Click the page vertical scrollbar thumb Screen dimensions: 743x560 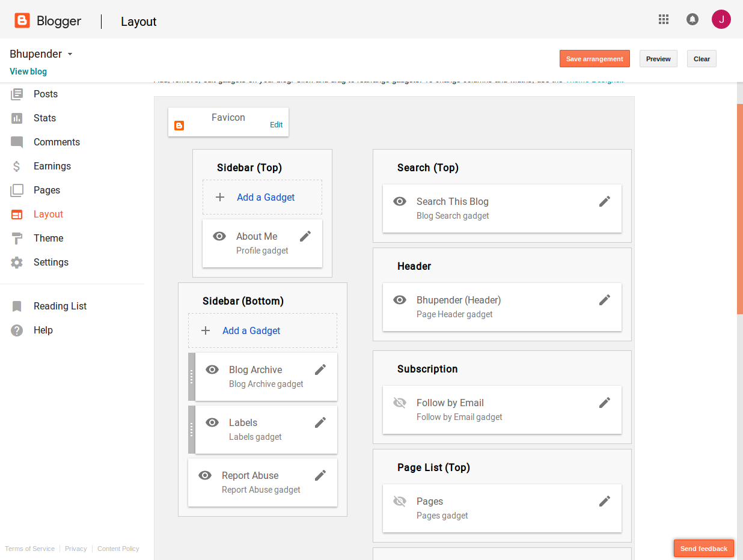pos(740,208)
